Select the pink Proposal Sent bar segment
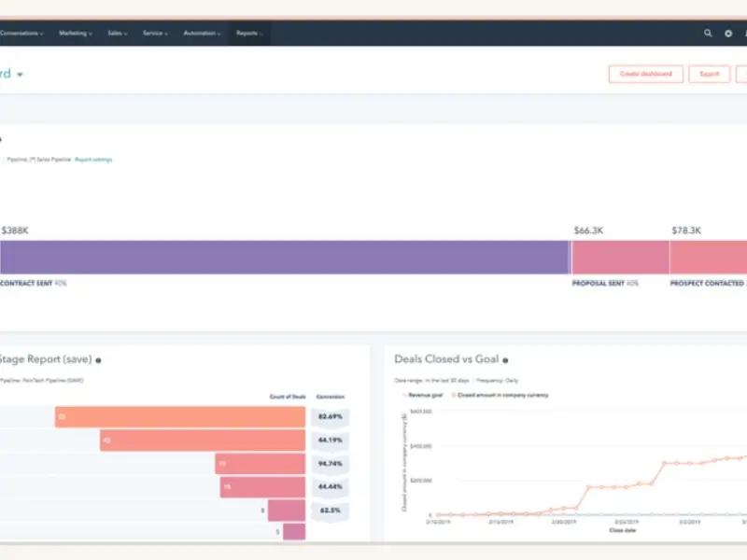 pyautogui.click(x=620, y=257)
